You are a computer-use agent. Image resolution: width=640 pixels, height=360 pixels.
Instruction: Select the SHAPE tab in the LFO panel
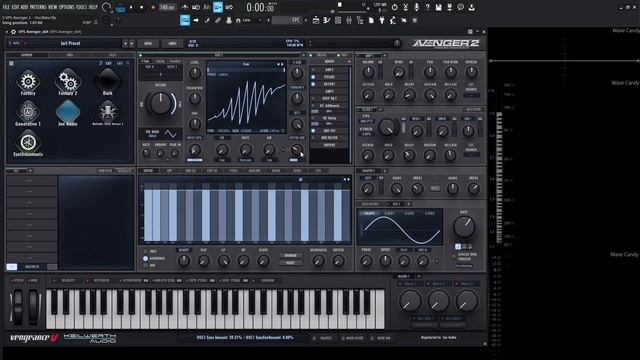coord(369,213)
